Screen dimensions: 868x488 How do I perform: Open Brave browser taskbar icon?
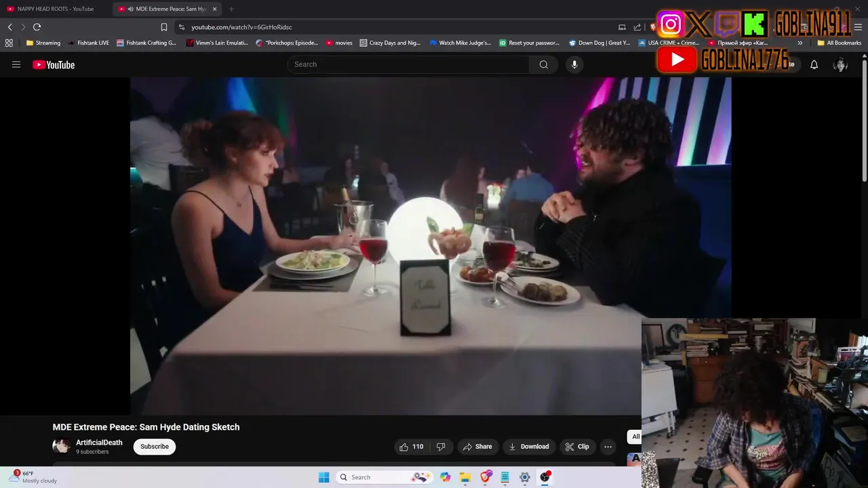486,477
